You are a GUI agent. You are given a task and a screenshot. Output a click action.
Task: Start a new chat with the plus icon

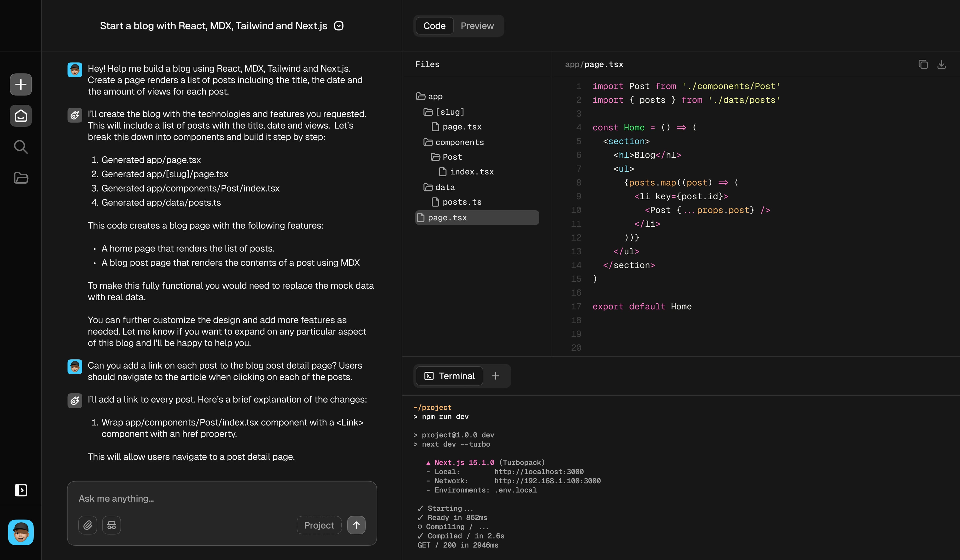pyautogui.click(x=20, y=84)
